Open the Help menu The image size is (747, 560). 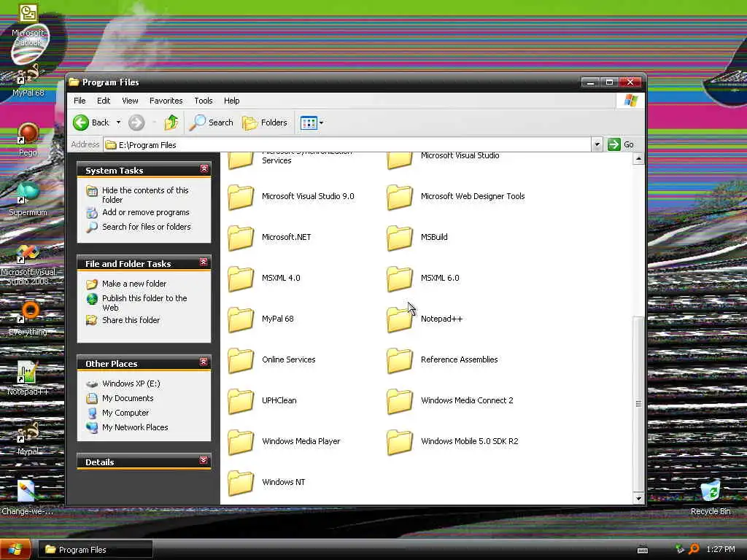[x=231, y=101]
